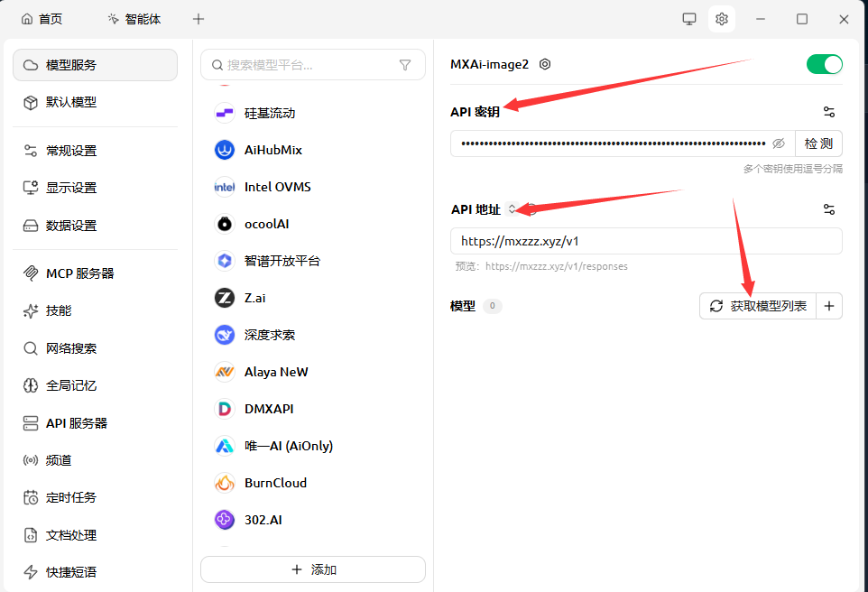Open 显示设置 settings page
Viewport: 868px width, 592px height.
pos(96,188)
